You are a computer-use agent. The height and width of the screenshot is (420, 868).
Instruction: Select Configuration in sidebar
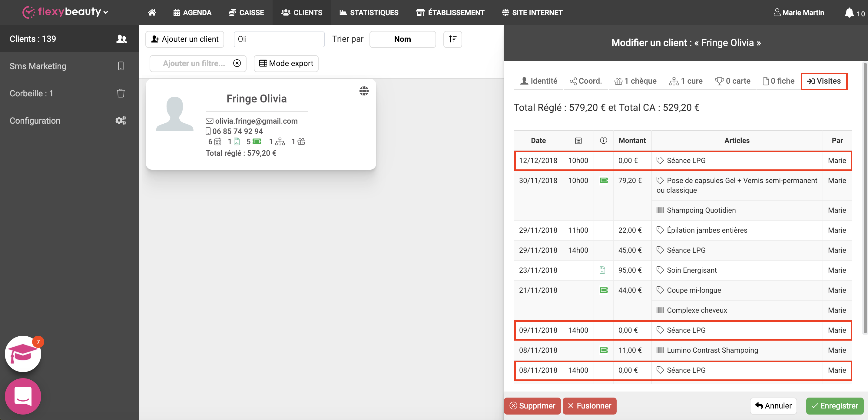click(x=69, y=121)
